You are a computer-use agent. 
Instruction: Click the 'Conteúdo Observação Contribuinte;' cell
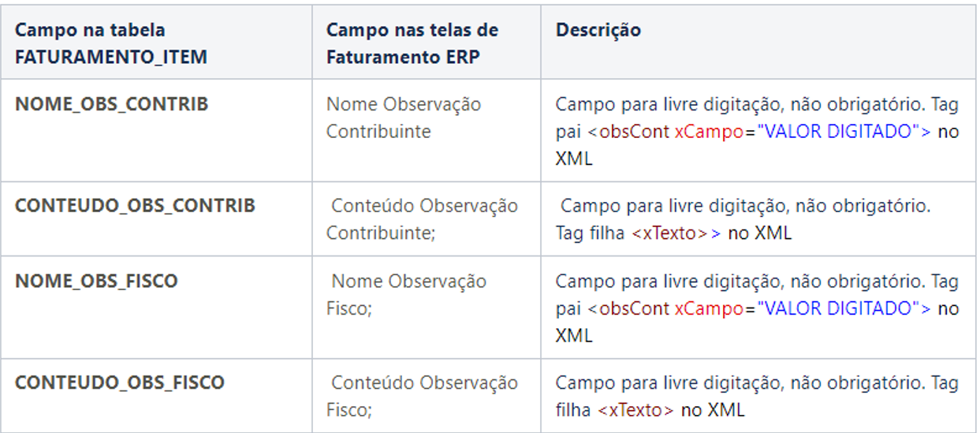[x=423, y=219]
